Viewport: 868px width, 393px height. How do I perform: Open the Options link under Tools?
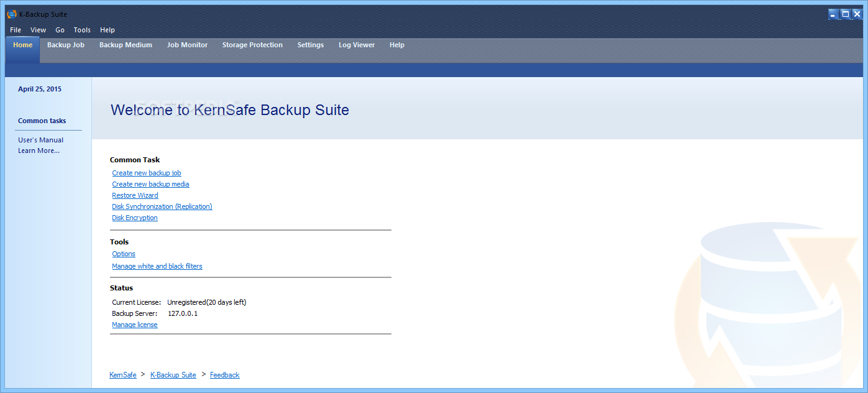click(124, 254)
